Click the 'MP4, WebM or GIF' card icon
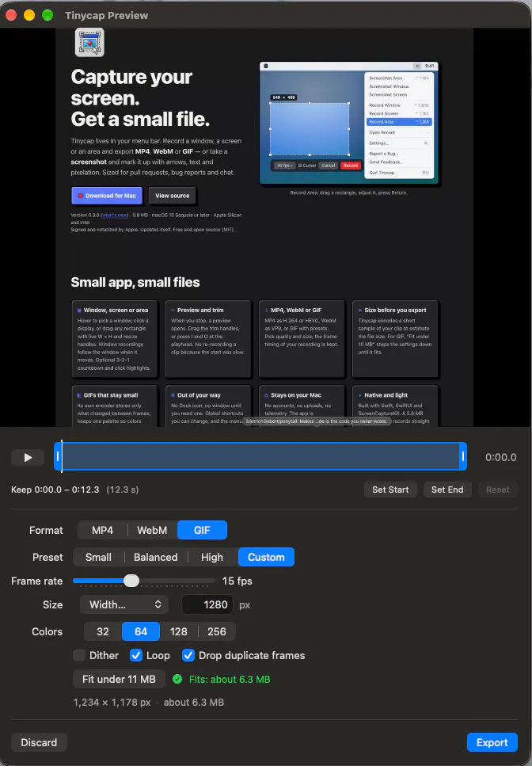 267,311
